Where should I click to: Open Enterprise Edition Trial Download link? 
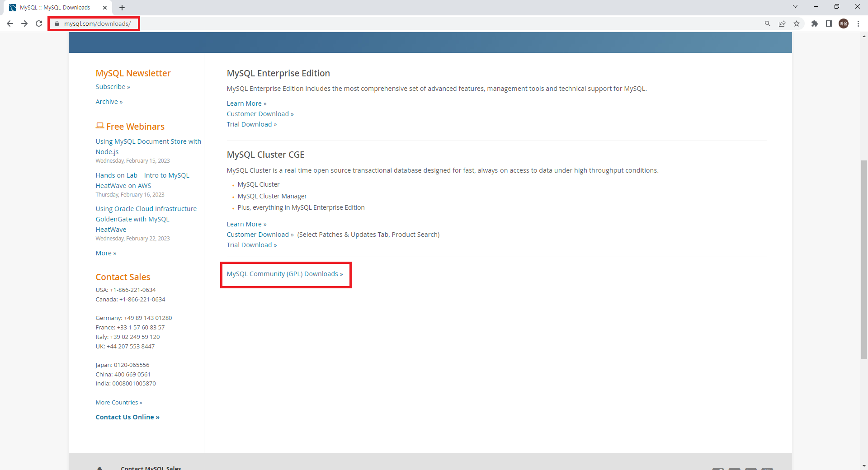[252, 124]
